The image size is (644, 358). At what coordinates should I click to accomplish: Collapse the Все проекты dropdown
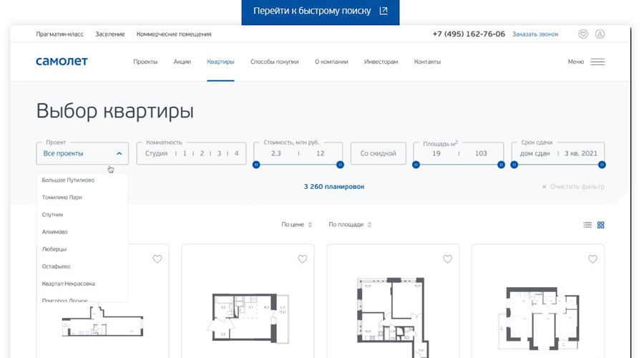[x=82, y=153]
